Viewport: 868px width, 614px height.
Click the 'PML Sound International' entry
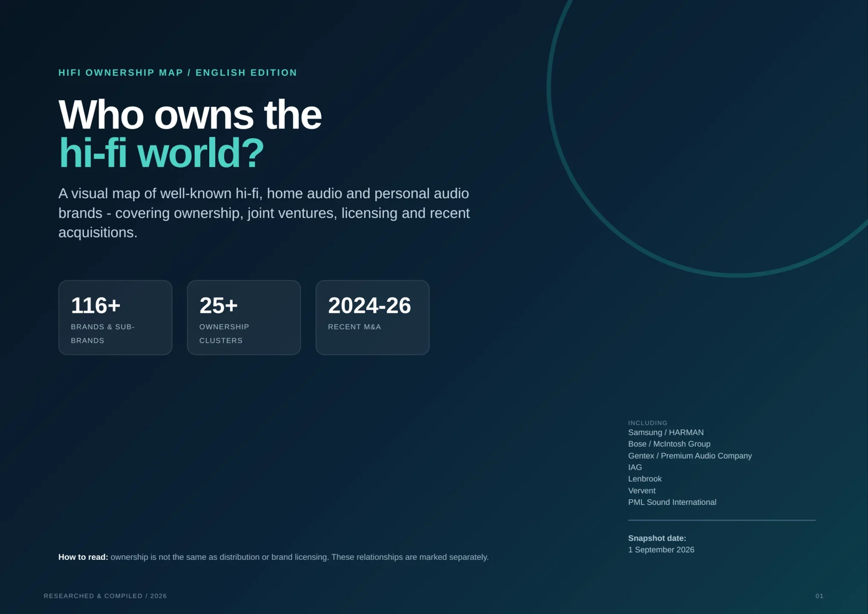click(x=672, y=502)
